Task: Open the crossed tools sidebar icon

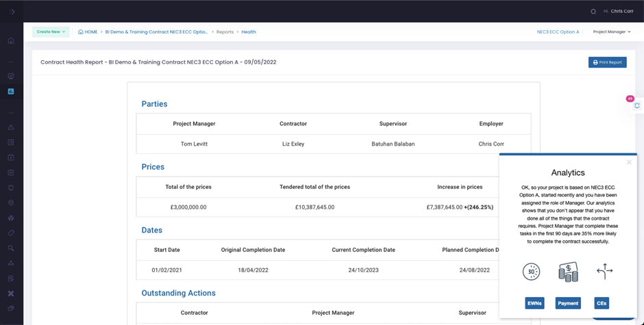Action: 11,294
